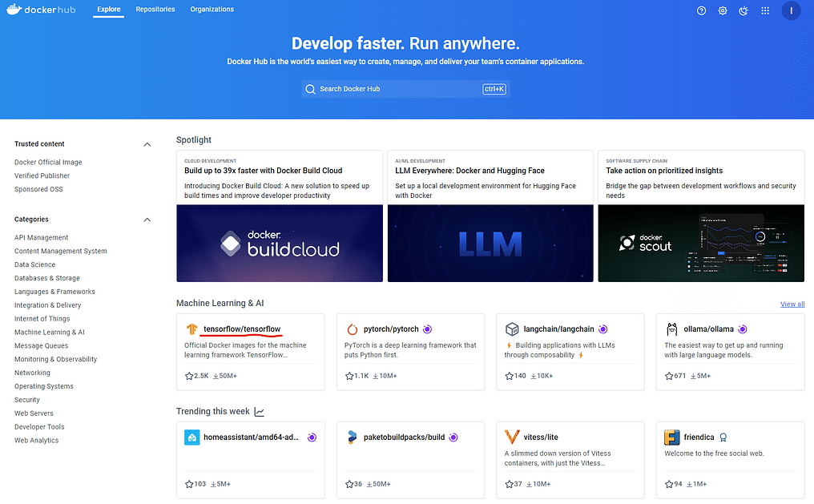Viewport: 814px width, 504px height.
Task: Select Databases & Storage category
Action: coord(47,278)
